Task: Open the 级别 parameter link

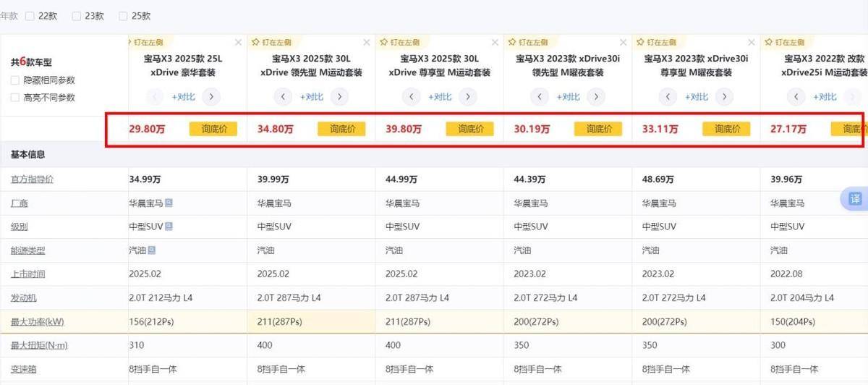Action: tap(19, 227)
